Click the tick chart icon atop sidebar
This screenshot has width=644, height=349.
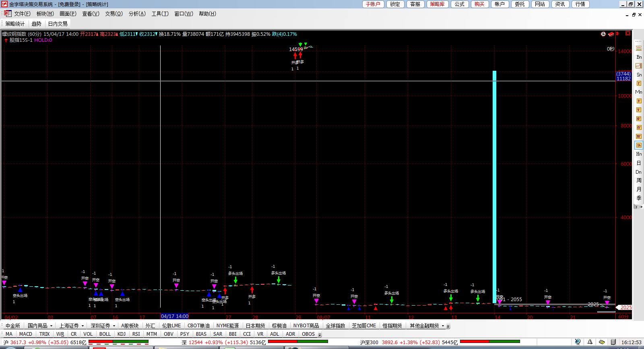tap(639, 48)
